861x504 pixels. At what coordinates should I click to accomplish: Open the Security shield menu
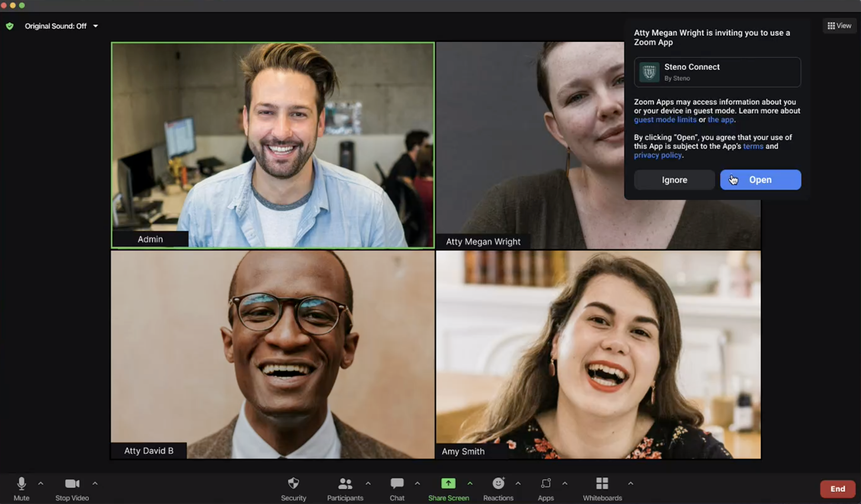(293, 488)
